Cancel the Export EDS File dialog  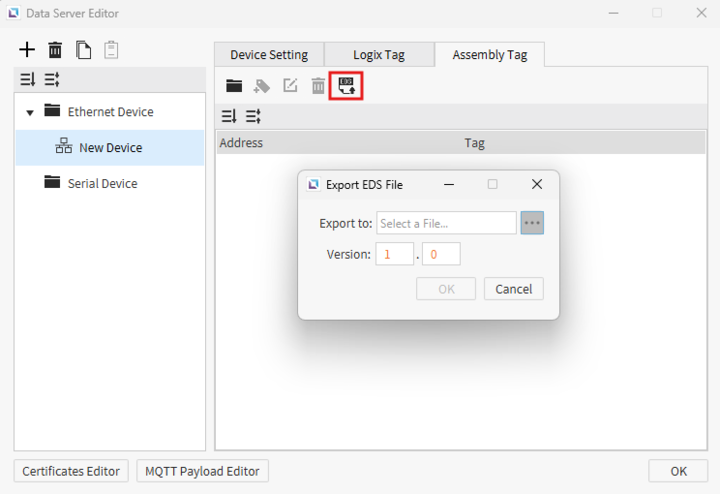(513, 289)
